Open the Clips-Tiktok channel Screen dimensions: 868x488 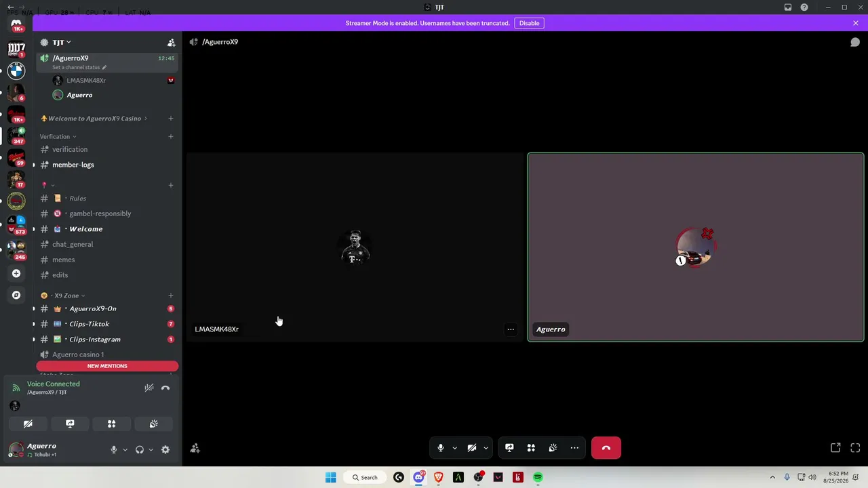(x=106, y=324)
